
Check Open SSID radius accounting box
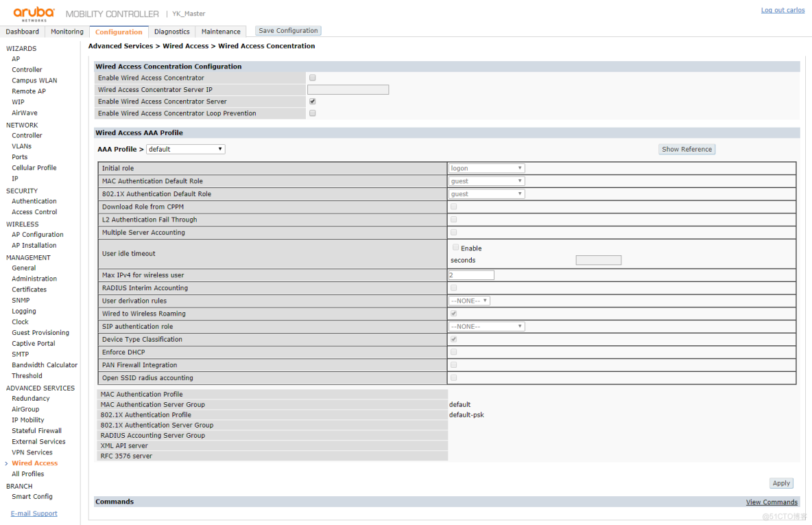[x=453, y=378]
